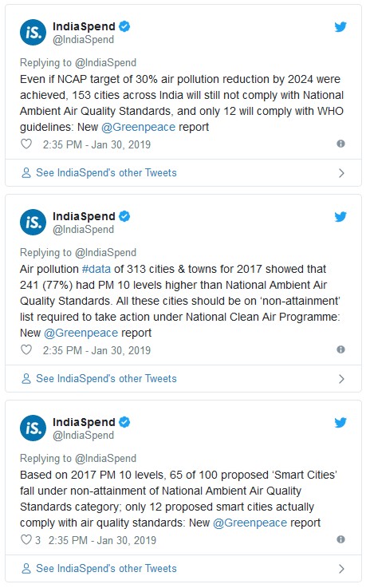Like the Smart Cities tweet with 3 likes
The image size is (366, 588).
(x=26, y=539)
